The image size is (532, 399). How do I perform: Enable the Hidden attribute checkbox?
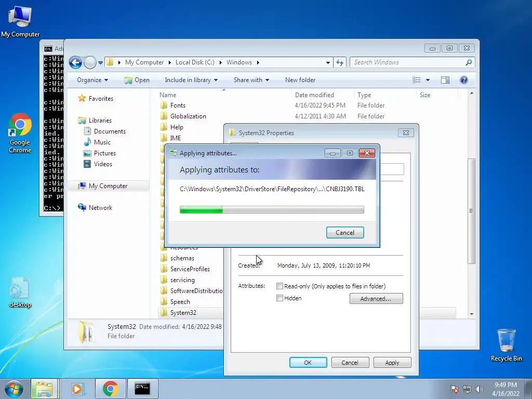280,298
